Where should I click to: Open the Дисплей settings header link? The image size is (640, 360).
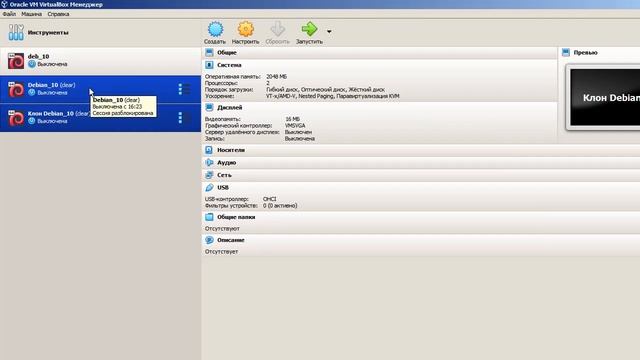click(x=229, y=107)
